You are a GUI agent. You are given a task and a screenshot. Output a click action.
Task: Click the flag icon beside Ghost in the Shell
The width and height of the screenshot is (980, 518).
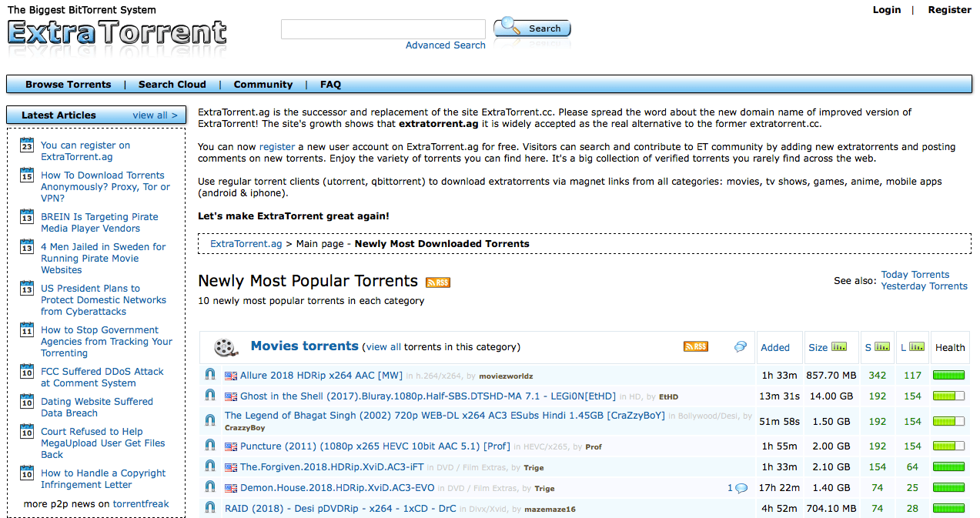tap(231, 396)
